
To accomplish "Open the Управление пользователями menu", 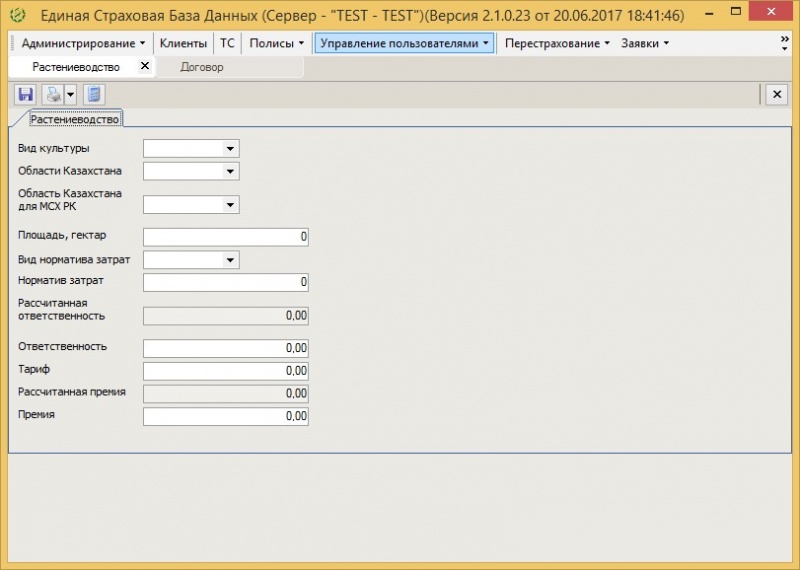I will [x=404, y=44].
